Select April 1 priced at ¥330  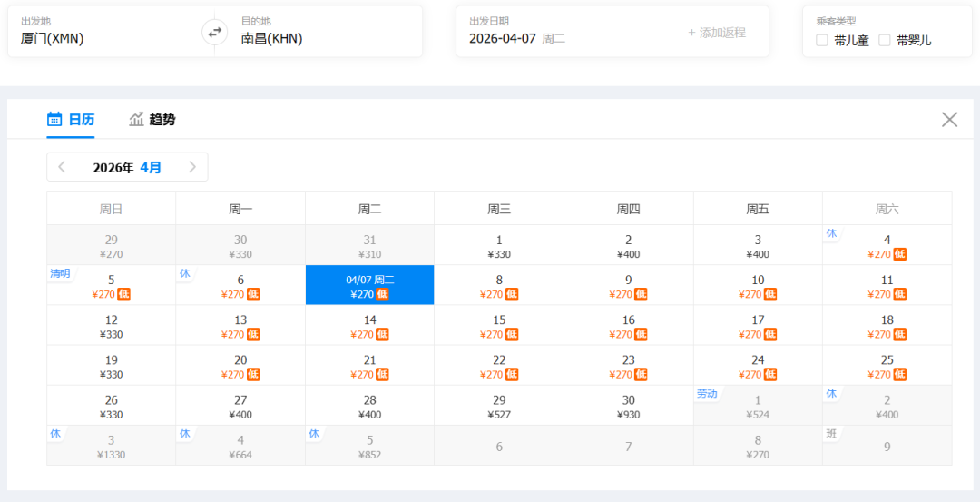(499, 245)
